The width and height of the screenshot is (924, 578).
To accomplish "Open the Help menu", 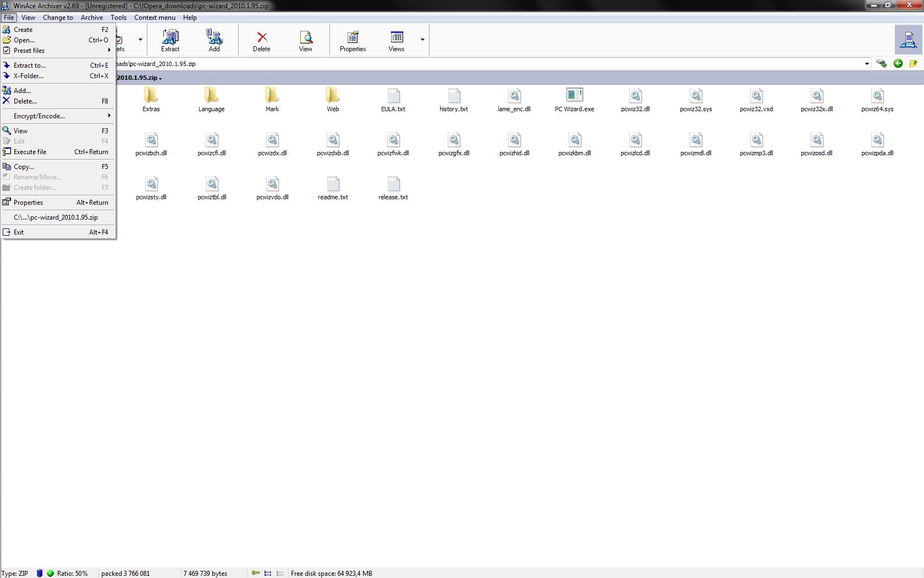I will click(x=190, y=18).
